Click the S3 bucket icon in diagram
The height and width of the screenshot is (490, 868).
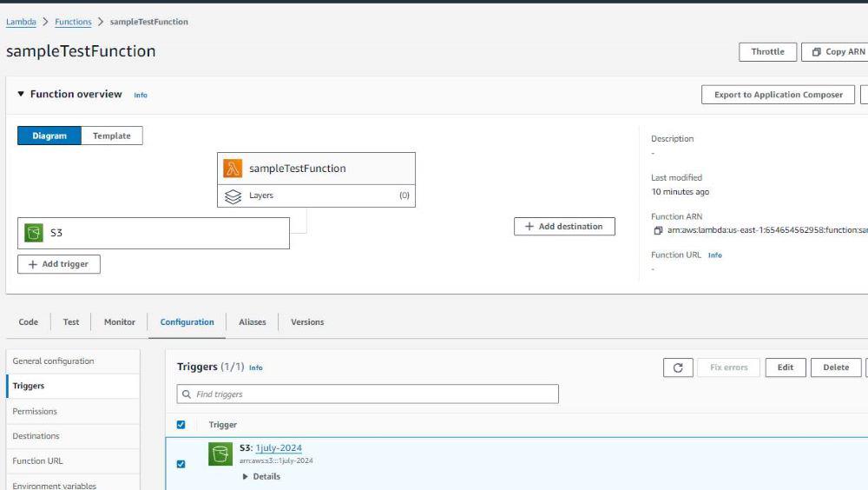tap(34, 233)
